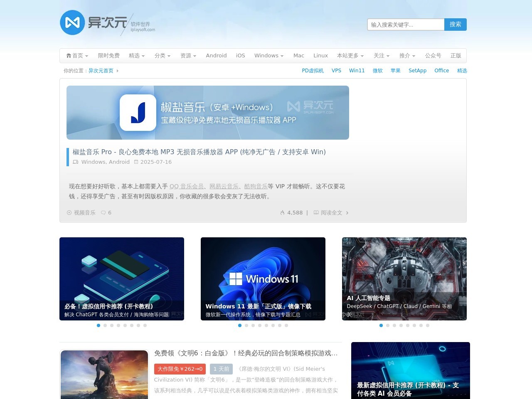
Task: Click the book icon beside 阅读全文
Action: 316,213
